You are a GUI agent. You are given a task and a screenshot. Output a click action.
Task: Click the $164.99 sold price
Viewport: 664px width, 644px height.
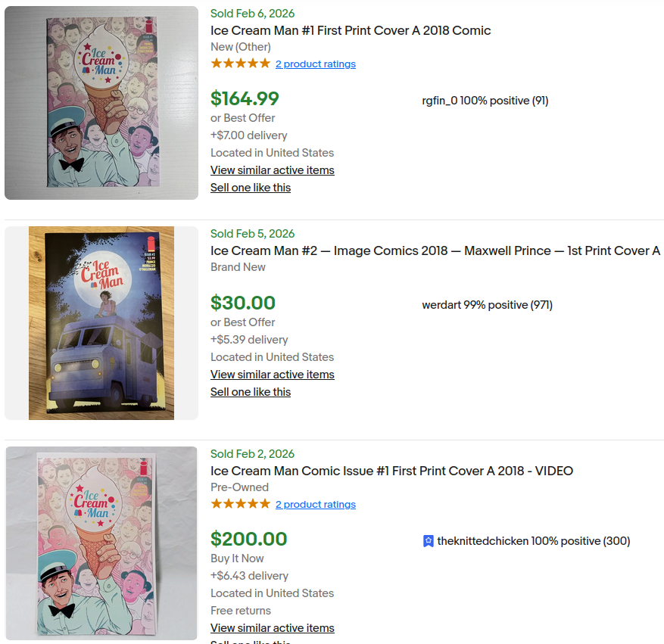[x=243, y=98]
